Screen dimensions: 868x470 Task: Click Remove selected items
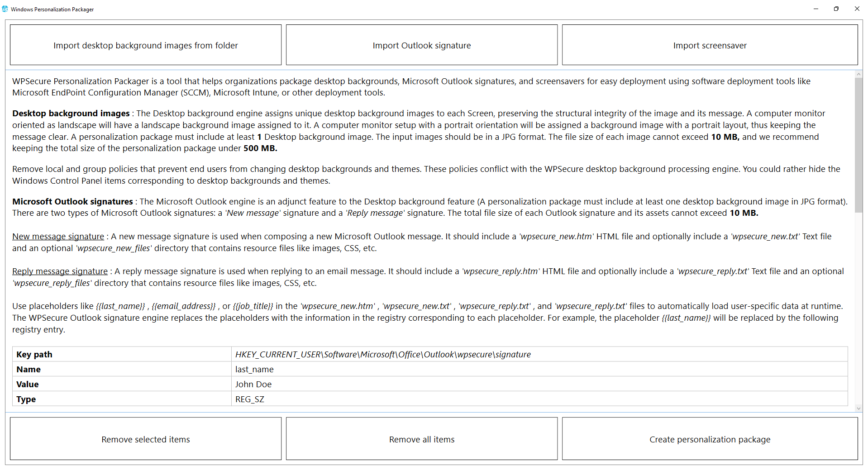pyautogui.click(x=146, y=439)
